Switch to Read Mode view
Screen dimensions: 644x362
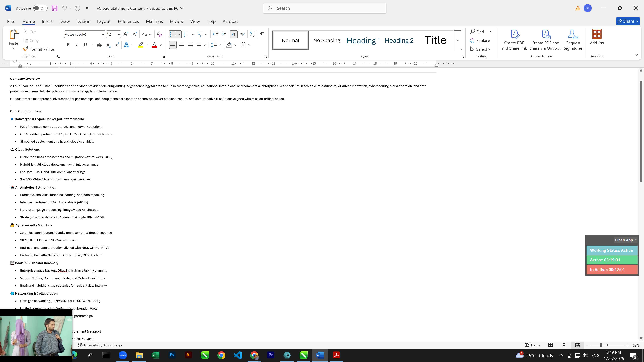(550, 345)
